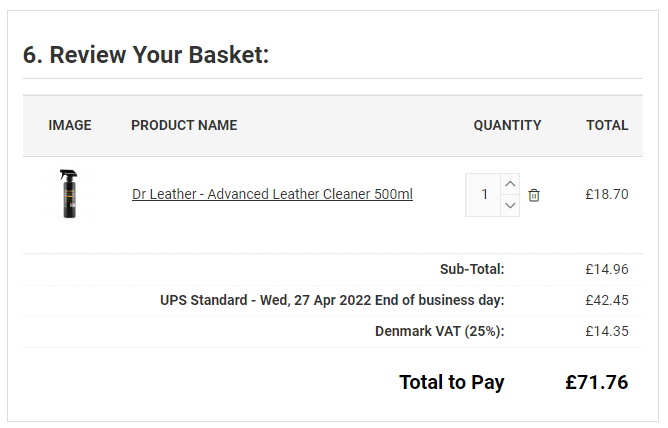The width and height of the screenshot is (668, 428).
Task: Increase quantity with the up arrow
Action: [x=510, y=184]
